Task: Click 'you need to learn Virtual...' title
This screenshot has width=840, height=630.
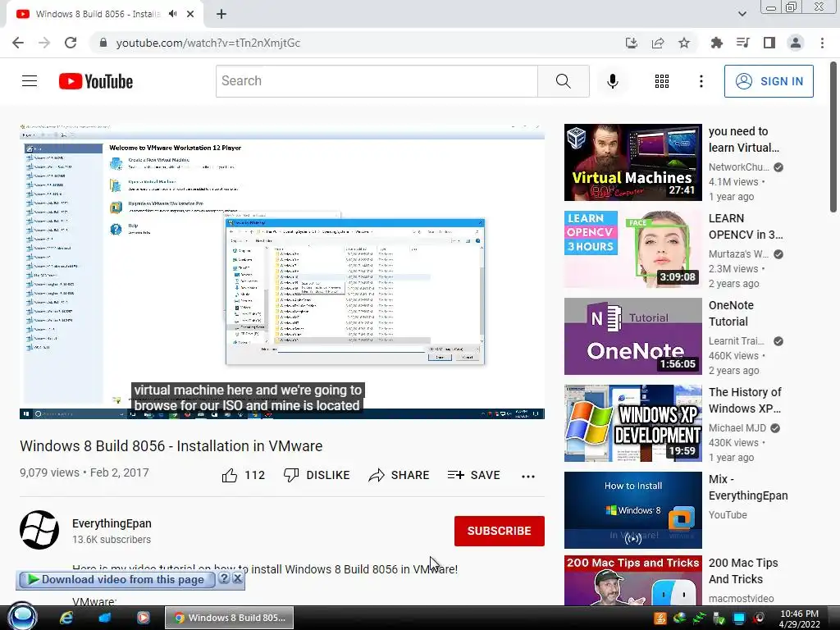Action: click(743, 139)
